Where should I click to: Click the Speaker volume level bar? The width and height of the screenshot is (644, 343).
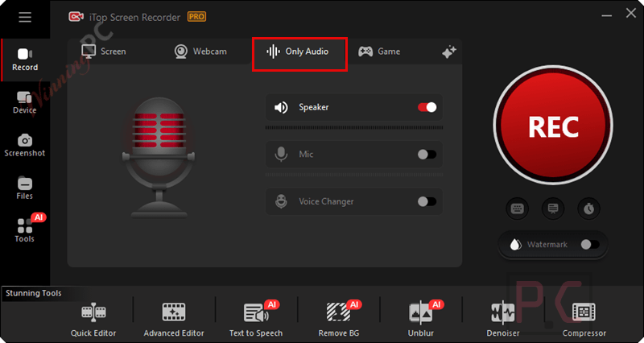coord(354,128)
